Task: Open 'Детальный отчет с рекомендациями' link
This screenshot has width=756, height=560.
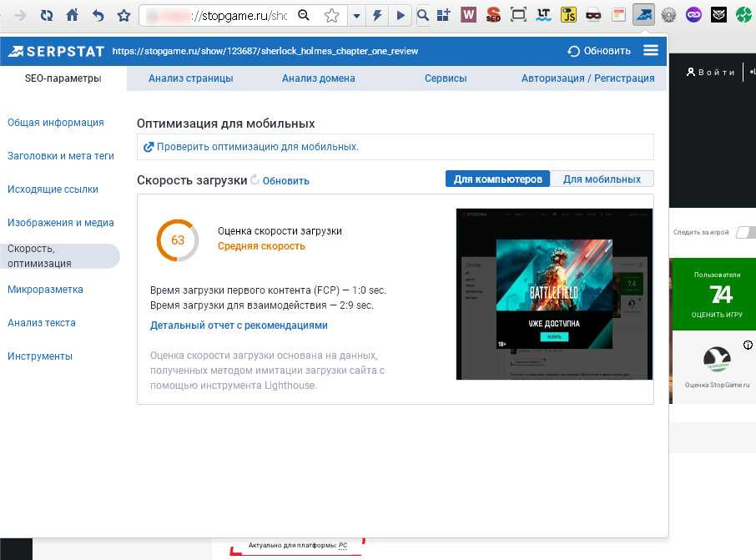Action: click(239, 325)
